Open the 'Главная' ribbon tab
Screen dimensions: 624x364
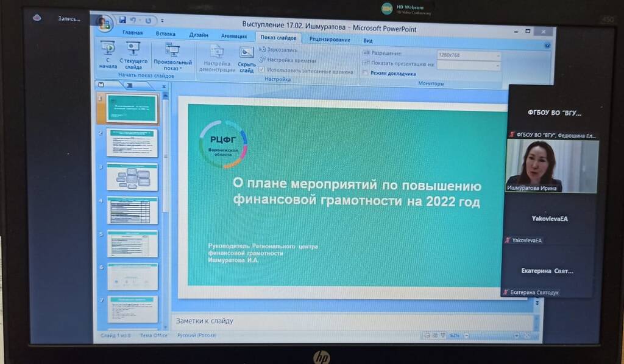[x=132, y=32]
